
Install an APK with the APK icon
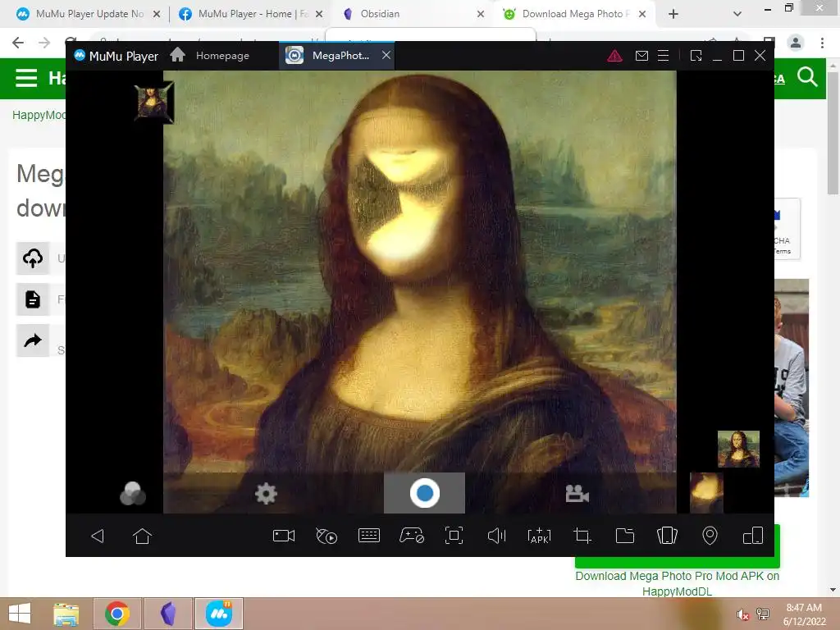pos(539,536)
